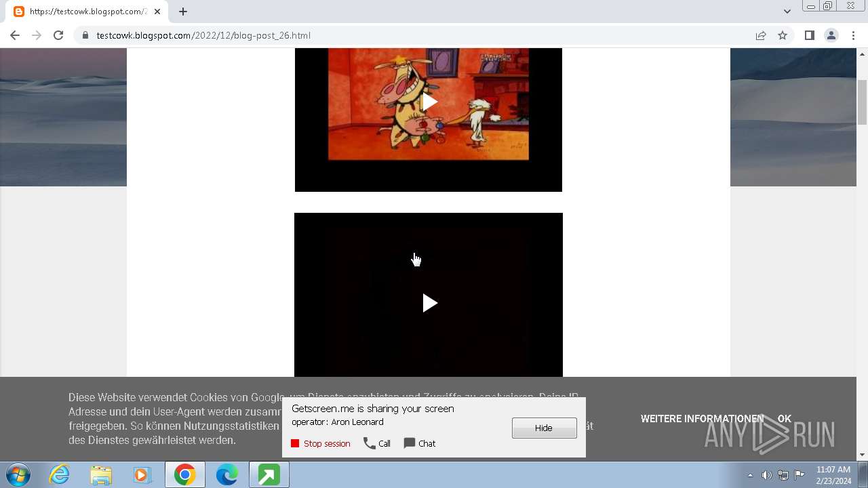This screenshot has height=488, width=868.
Task: Open chat with the operator
Action: point(420,443)
